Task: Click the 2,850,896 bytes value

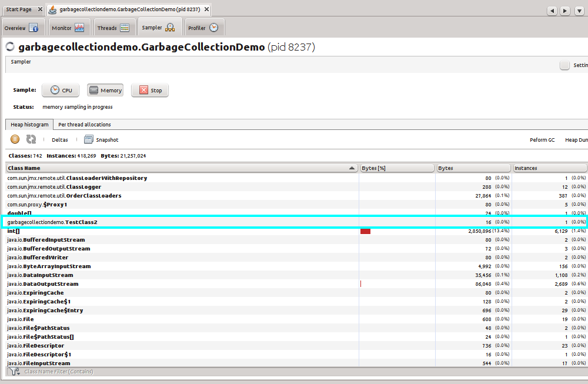Action: tap(480, 231)
